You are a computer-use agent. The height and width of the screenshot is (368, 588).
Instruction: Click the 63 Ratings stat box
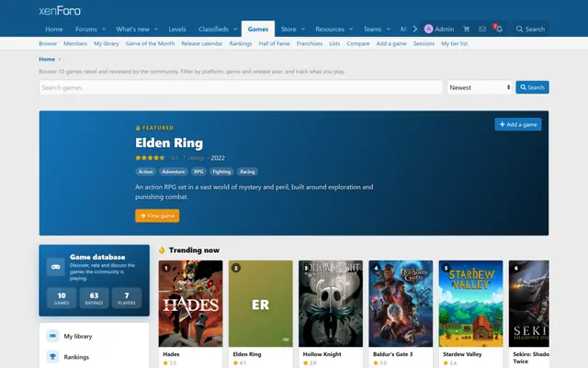(x=94, y=298)
